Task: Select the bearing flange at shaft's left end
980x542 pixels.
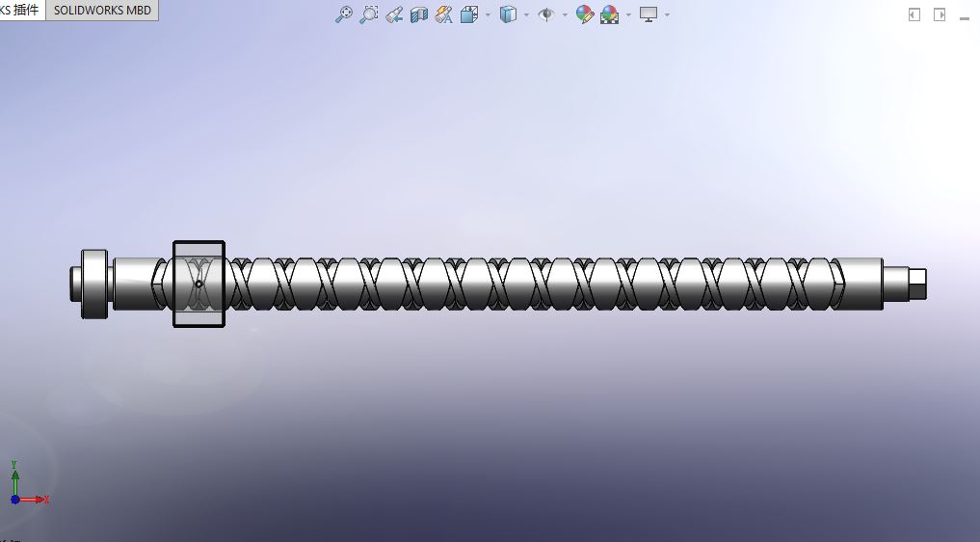Action: pyautogui.click(x=94, y=285)
